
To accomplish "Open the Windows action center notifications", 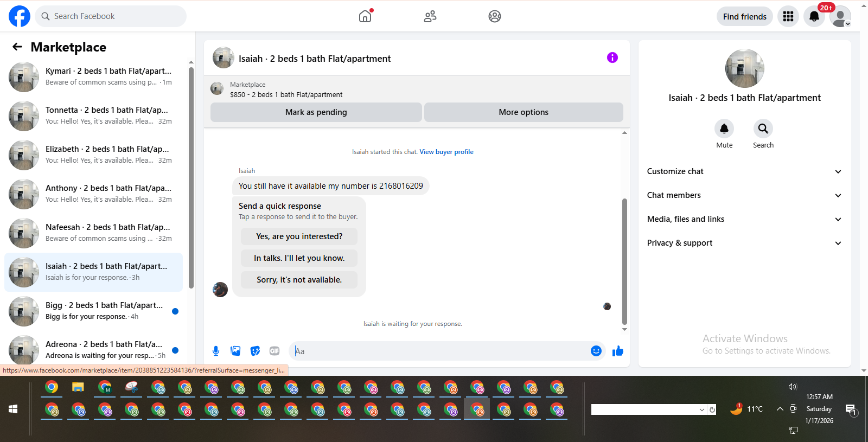I will coord(851,409).
